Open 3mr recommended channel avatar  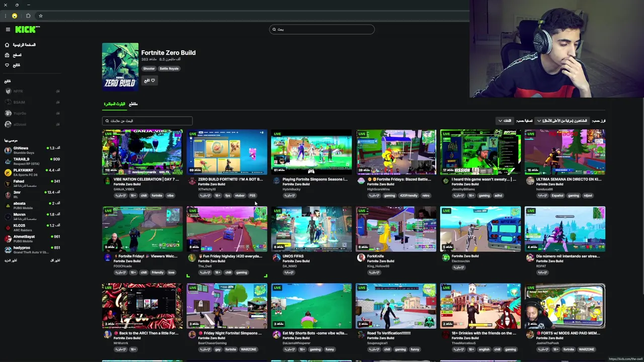click(x=8, y=194)
